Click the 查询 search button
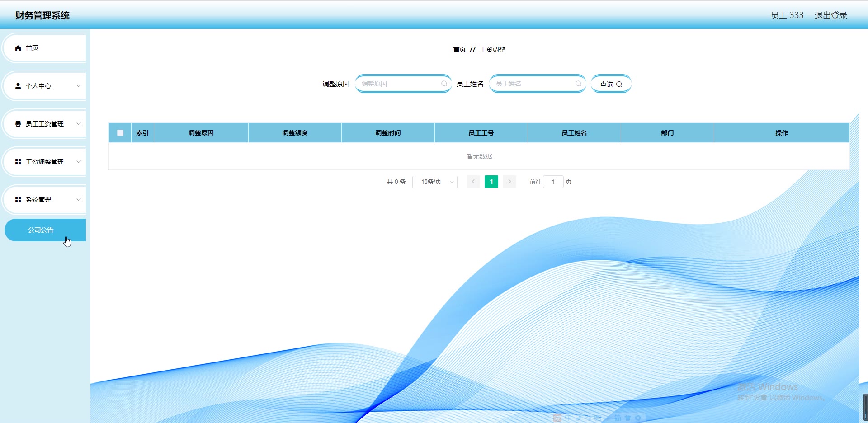 pos(611,84)
